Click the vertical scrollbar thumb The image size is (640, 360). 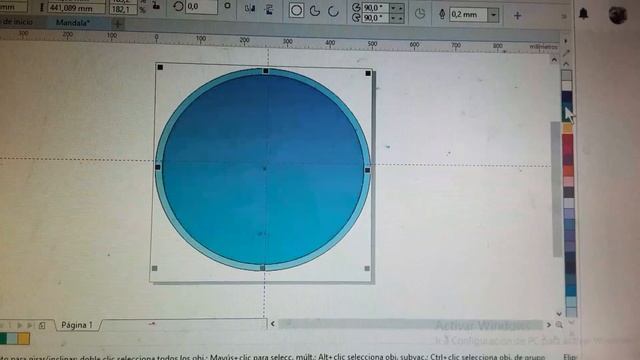[557, 189]
